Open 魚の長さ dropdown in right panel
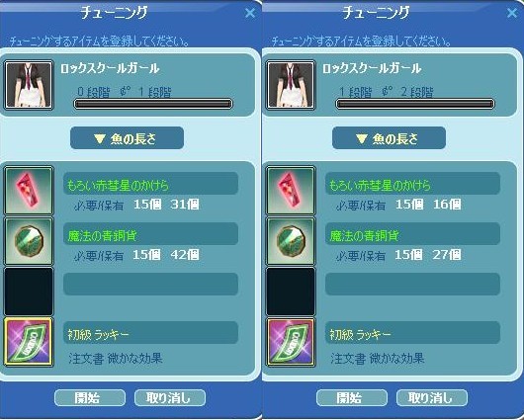 tap(389, 138)
